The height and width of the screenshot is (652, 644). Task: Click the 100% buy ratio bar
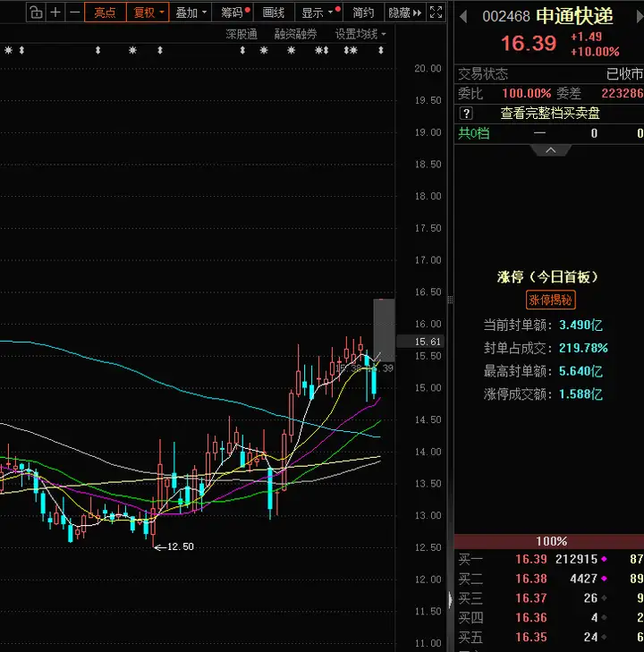tap(549, 541)
